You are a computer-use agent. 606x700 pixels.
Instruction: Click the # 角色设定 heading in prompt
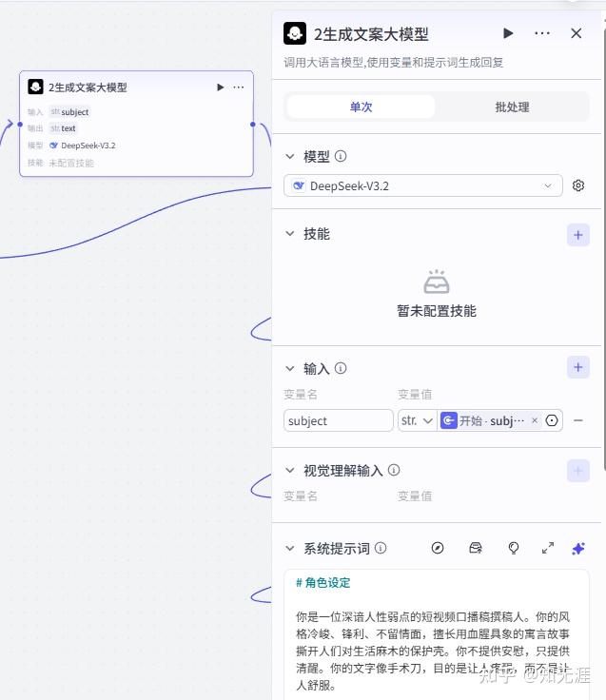coord(323,583)
